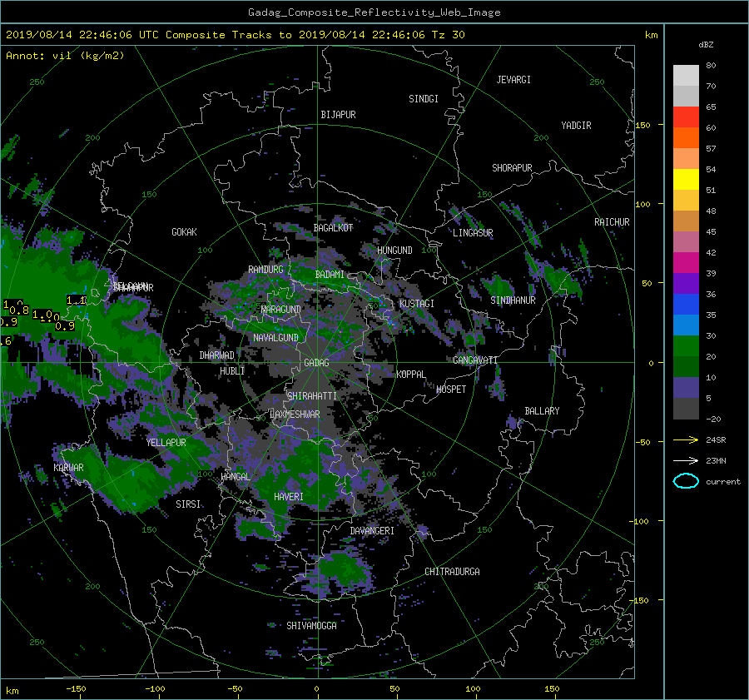Click the white 23MN track arrow in legend
This screenshot has height=700, width=749.
click(686, 460)
